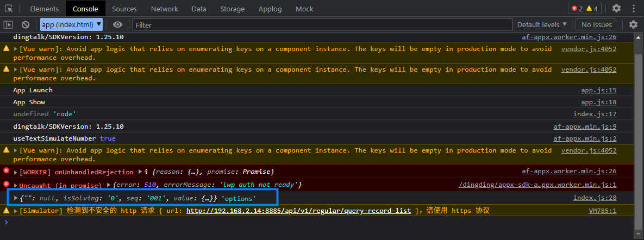Expand the WORKER onUnhandledRejection object

[140, 172]
